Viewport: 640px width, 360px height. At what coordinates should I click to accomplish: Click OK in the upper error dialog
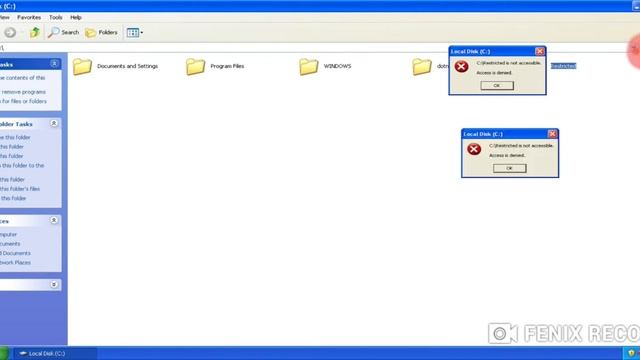497,85
